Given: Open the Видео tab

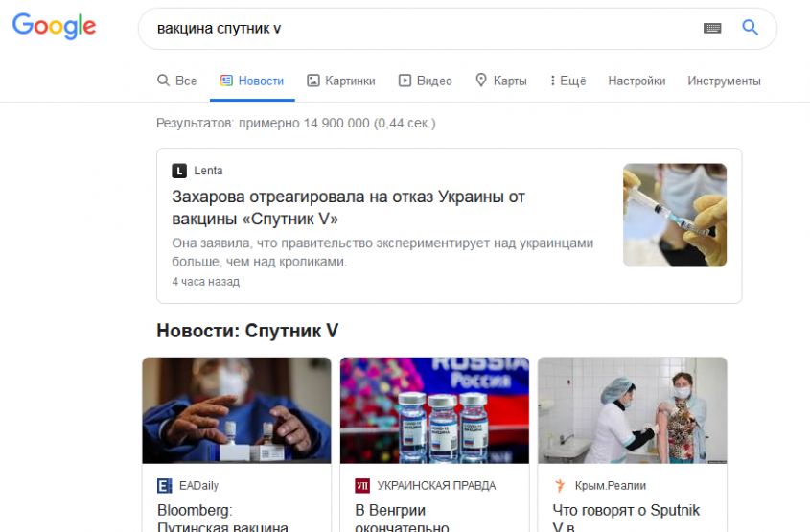Looking at the screenshot, I should click(425, 81).
